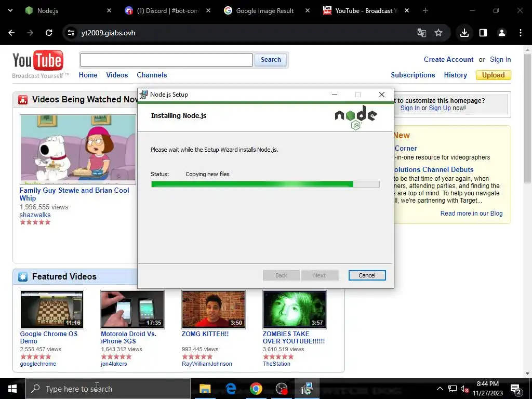Click the YouTube logo
Viewport: 532px width, 399px height.
tap(38, 60)
